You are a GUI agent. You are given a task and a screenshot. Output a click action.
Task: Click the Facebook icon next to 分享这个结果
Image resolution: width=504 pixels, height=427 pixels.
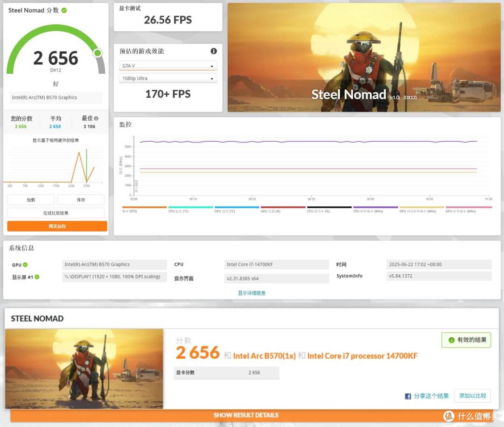pos(408,396)
